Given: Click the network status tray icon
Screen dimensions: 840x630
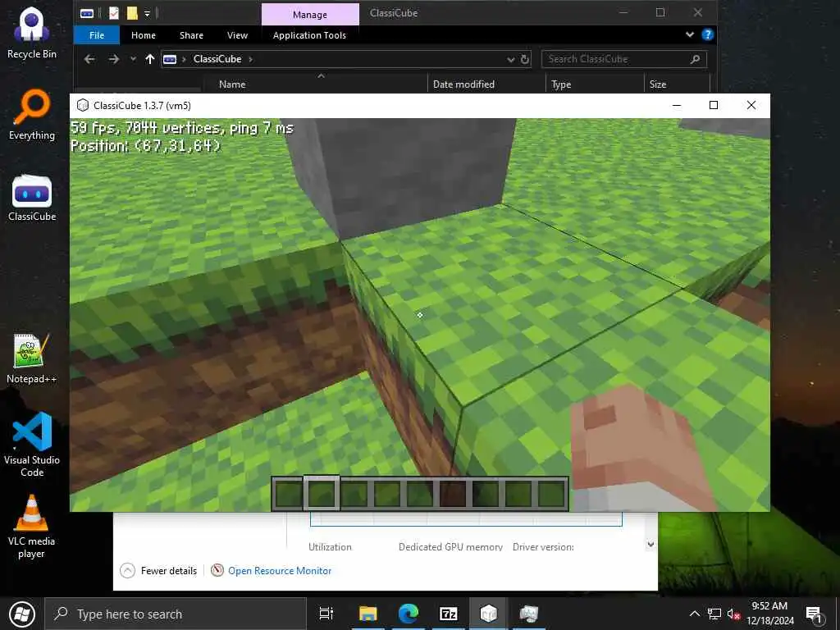Looking at the screenshot, I should [x=714, y=614].
